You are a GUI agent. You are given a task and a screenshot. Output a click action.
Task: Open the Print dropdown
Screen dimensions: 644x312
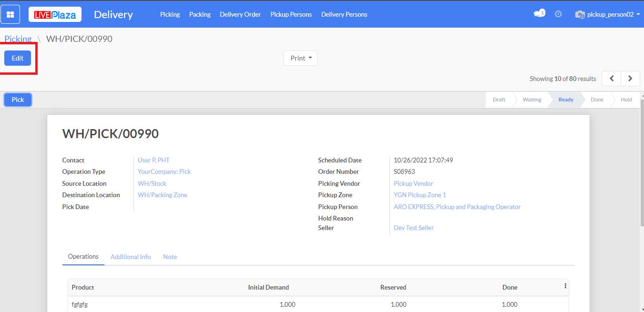click(x=300, y=58)
